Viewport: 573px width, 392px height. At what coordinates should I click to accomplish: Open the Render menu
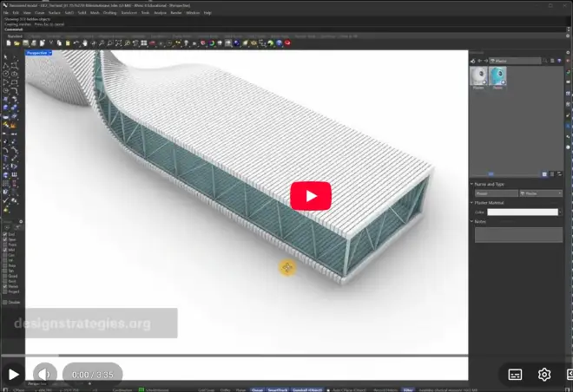click(x=176, y=13)
